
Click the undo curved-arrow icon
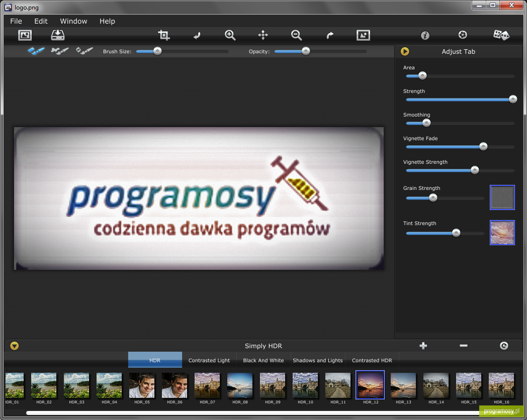pos(197,35)
